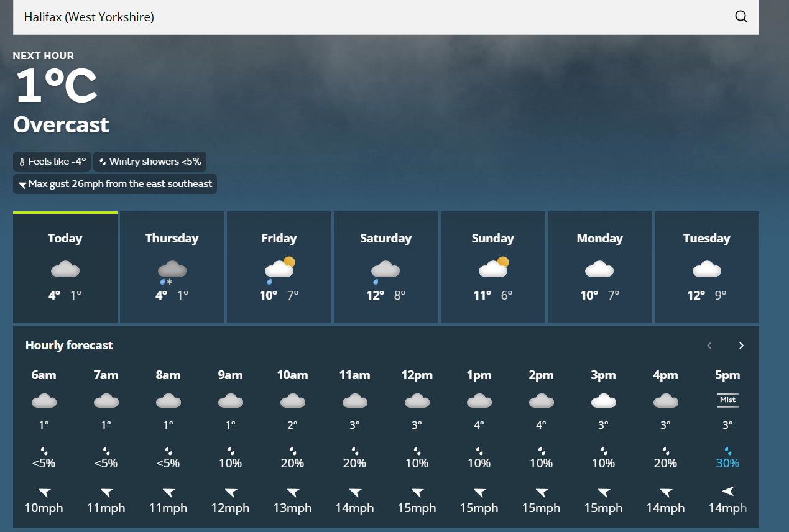Click the search magnifier icon
Viewport: 789px width, 532px height.
tap(741, 17)
